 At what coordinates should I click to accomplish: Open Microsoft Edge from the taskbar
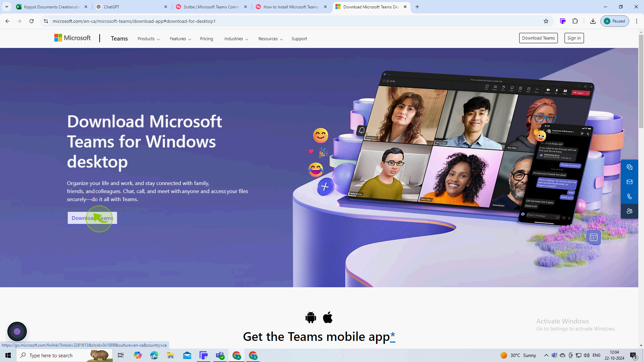(x=154, y=355)
